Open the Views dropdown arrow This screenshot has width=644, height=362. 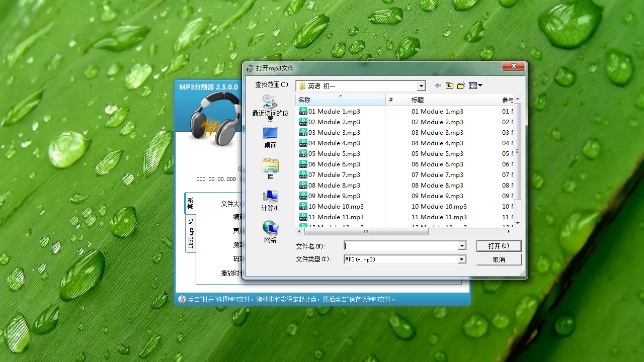click(480, 85)
